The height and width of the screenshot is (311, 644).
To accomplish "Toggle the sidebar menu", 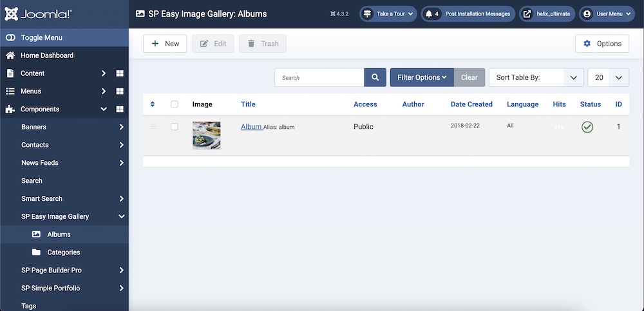I will coord(41,38).
